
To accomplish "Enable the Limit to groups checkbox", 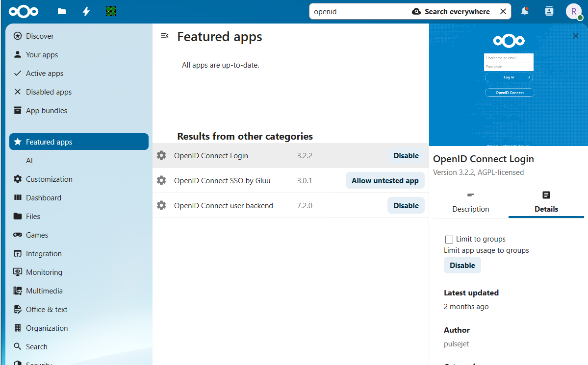I will 449,240.
